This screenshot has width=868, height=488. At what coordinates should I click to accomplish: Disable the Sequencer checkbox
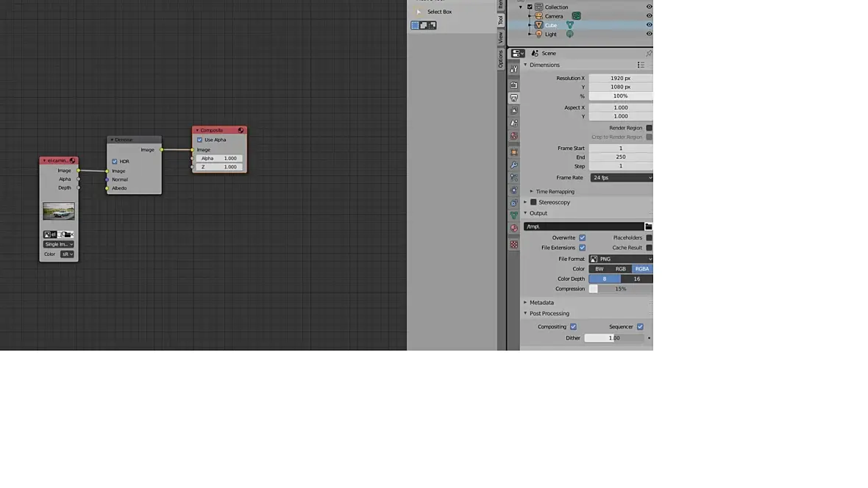click(641, 327)
